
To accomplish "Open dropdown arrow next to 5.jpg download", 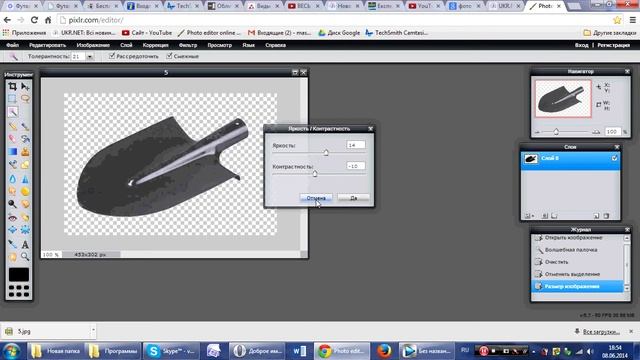I will coord(93,331).
